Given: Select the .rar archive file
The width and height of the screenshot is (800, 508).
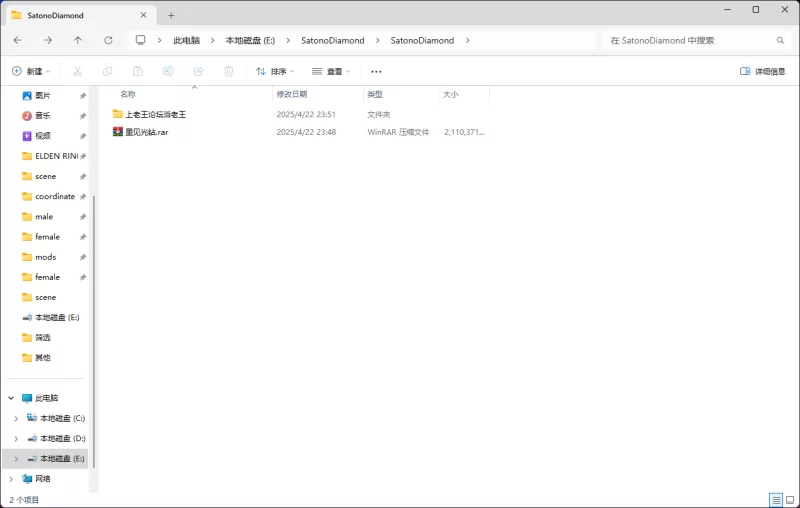Looking at the screenshot, I should tap(140, 132).
